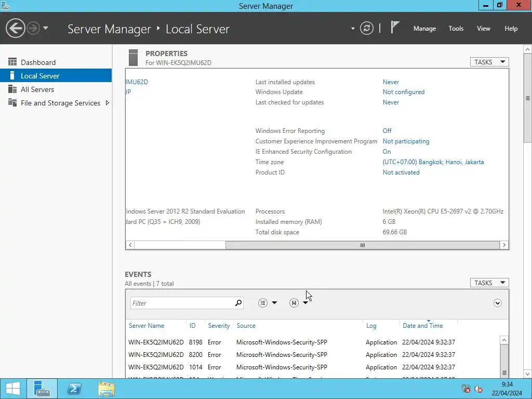
Task: Click Windows Error Reporting 'Off' link
Action: click(387, 130)
